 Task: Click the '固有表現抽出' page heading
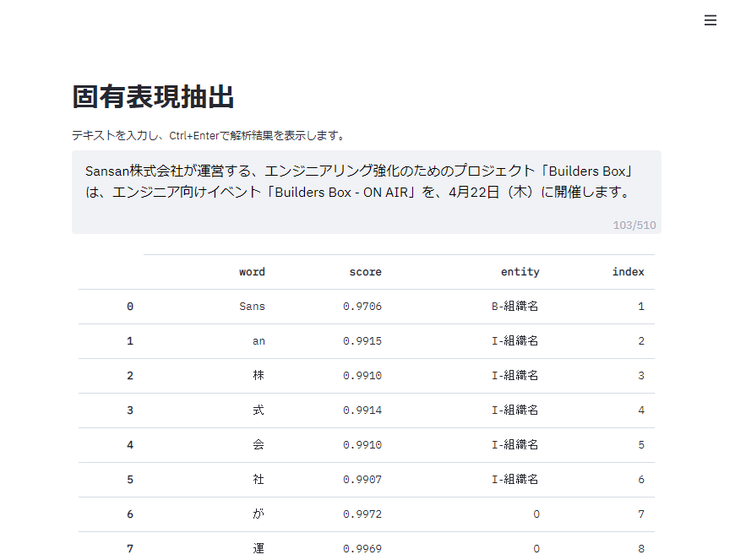(x=153, y=97)
